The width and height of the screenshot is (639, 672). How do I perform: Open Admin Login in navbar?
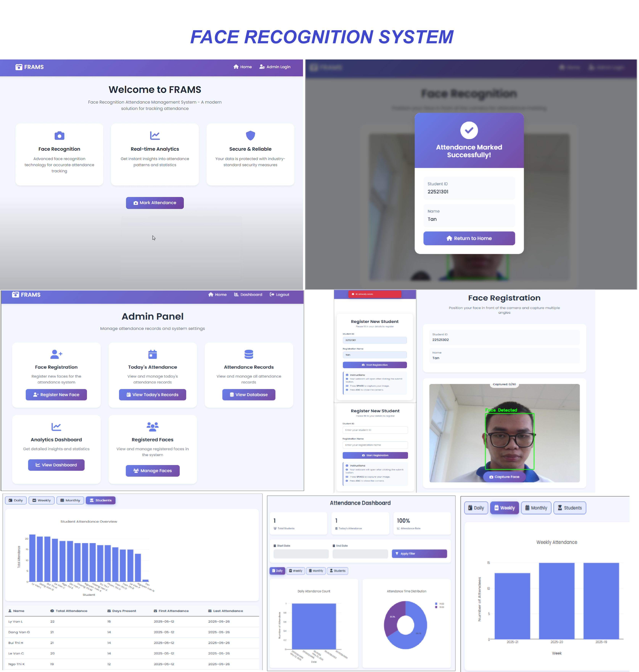click(x=275, y=67)
